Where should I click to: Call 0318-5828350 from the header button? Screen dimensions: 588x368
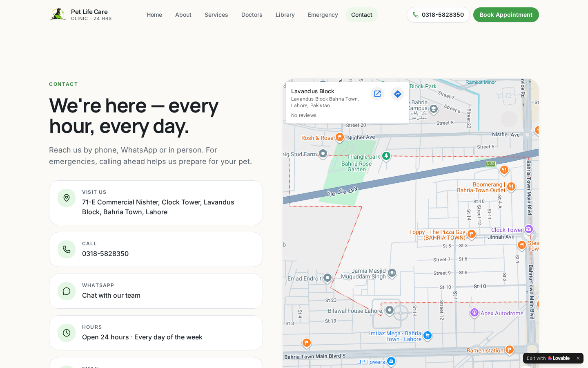(438, 15)
